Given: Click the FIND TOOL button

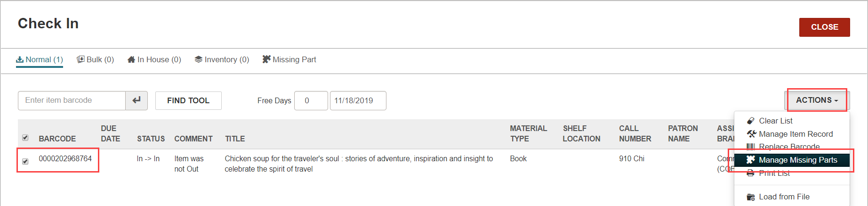Looking at the screenshot, I should tap(188, 100).
